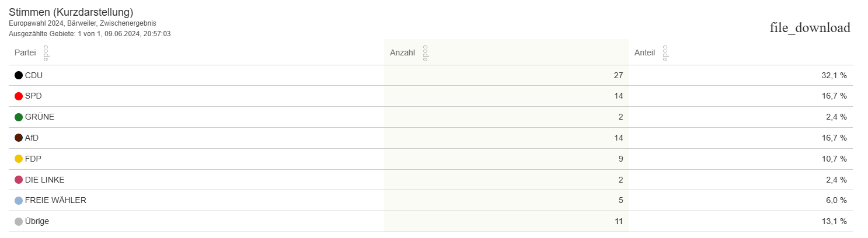Select the FREIE WÄHLER row label
This screenshot has width=868, height=238.
tap(55, 201)
